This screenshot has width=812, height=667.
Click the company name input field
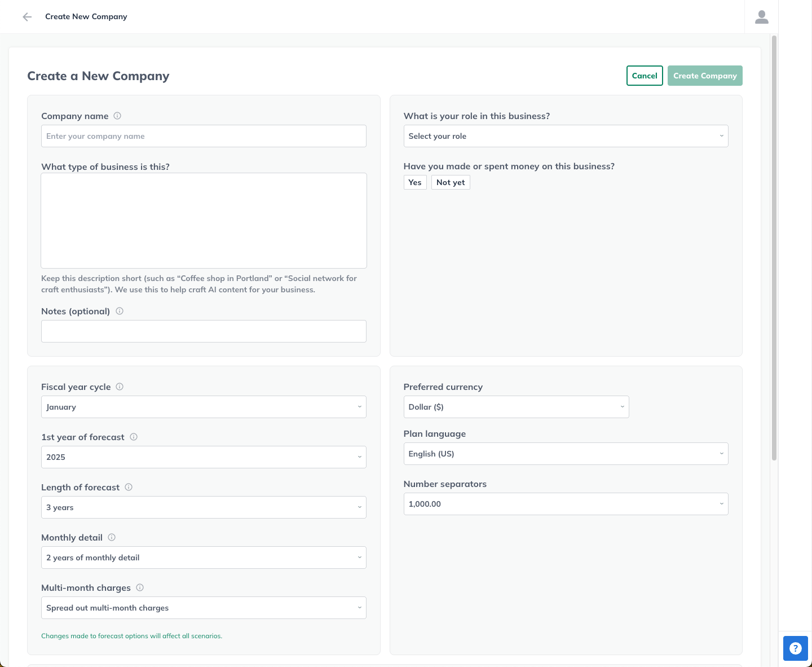tap(204, 136)
